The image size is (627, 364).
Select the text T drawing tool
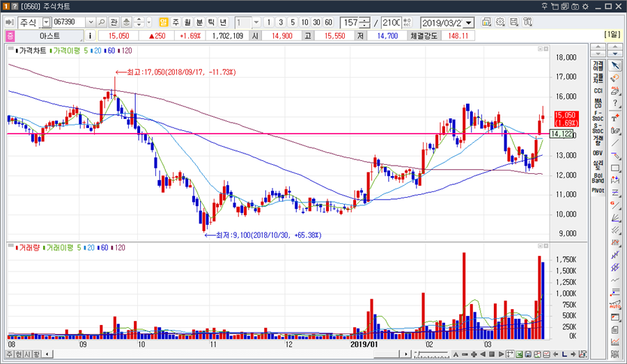[615, 118]
